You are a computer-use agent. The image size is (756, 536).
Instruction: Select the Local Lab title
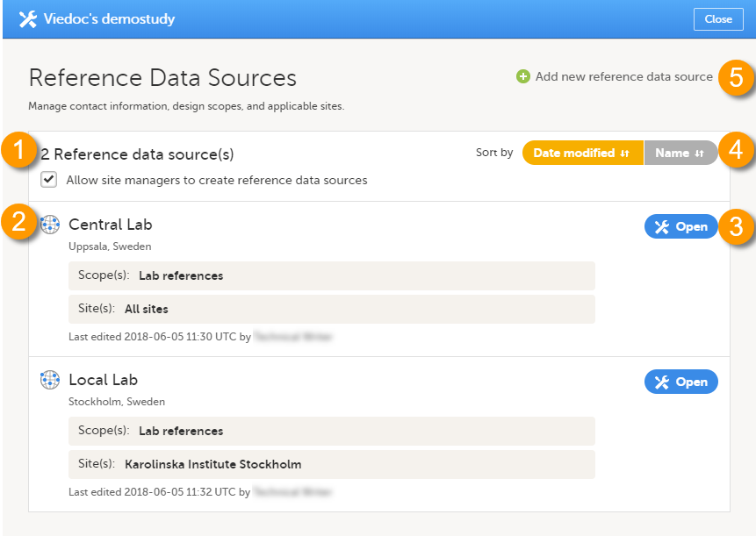point(103,380)
